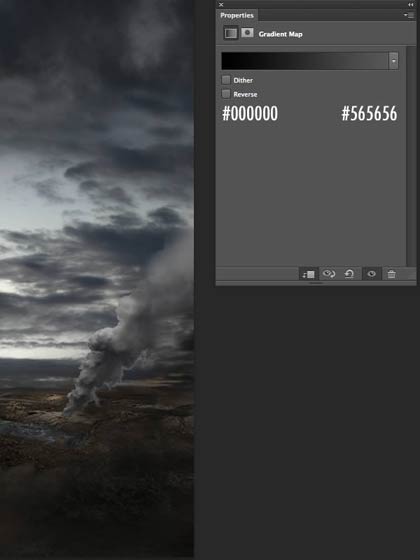The height and width of the screenshot is (560, 420).
Task: Click the panel's bottom resize grip
Action: coord(316,283)
